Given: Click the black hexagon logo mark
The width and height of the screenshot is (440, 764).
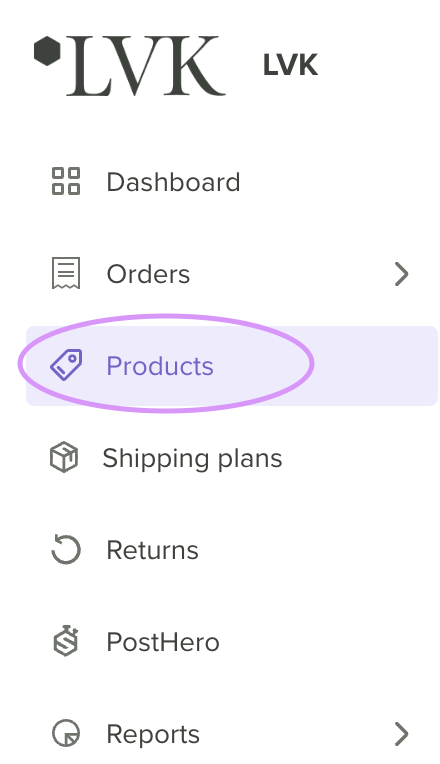Looking at the screenshot, I should tap(47, 51).
